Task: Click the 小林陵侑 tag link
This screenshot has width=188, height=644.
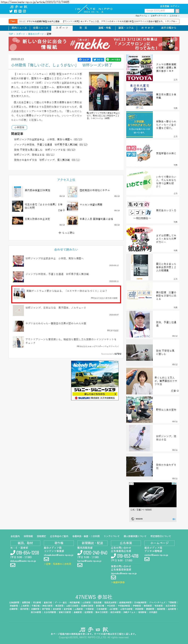Action: point(19,128)
